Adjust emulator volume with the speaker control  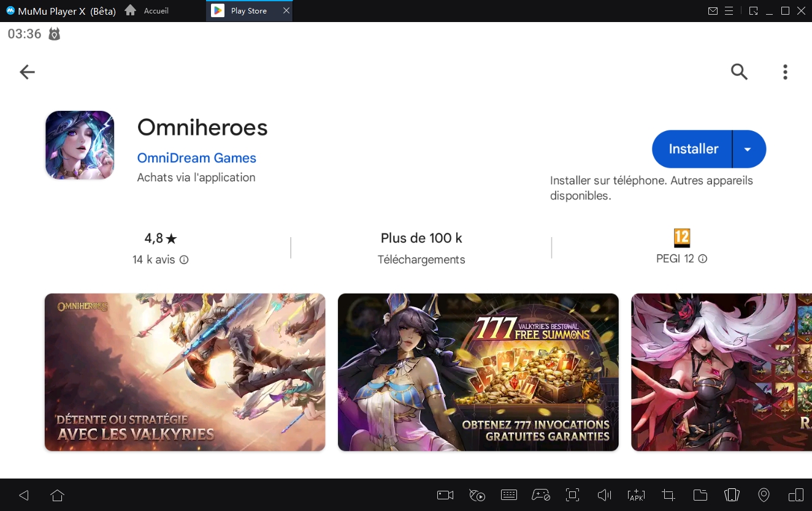pos(604,494)
